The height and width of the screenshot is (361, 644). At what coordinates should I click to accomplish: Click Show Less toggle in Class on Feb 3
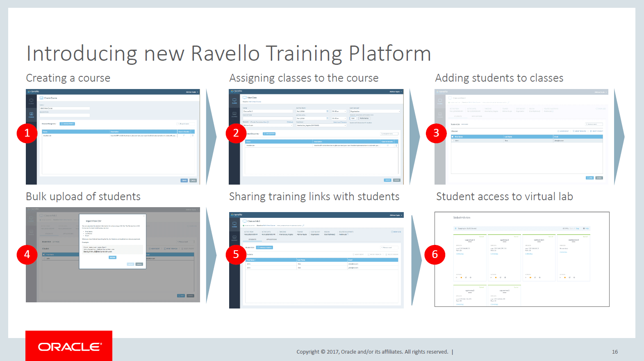[x=396, y=232]
